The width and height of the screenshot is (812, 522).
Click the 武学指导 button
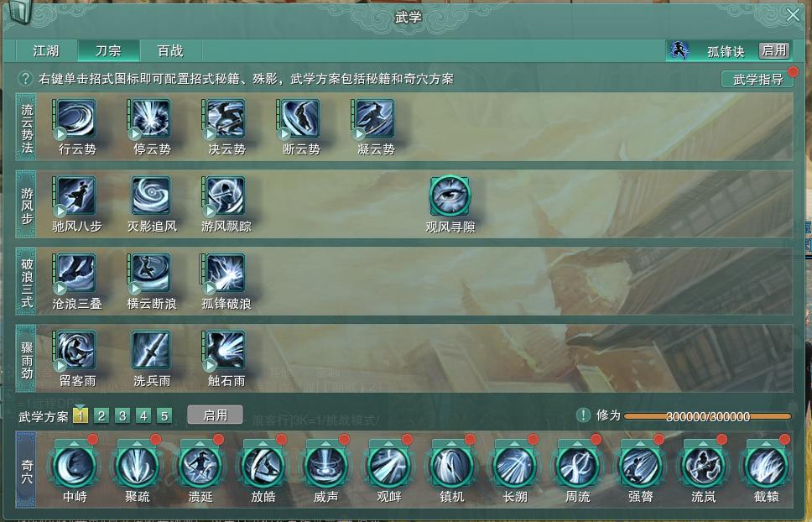click(757, 79)
